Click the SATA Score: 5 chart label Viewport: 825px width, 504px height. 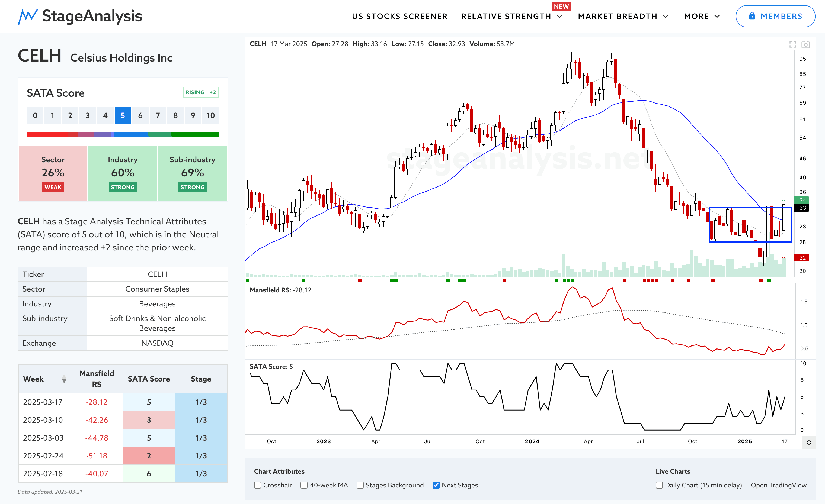[x=271, y=367]
